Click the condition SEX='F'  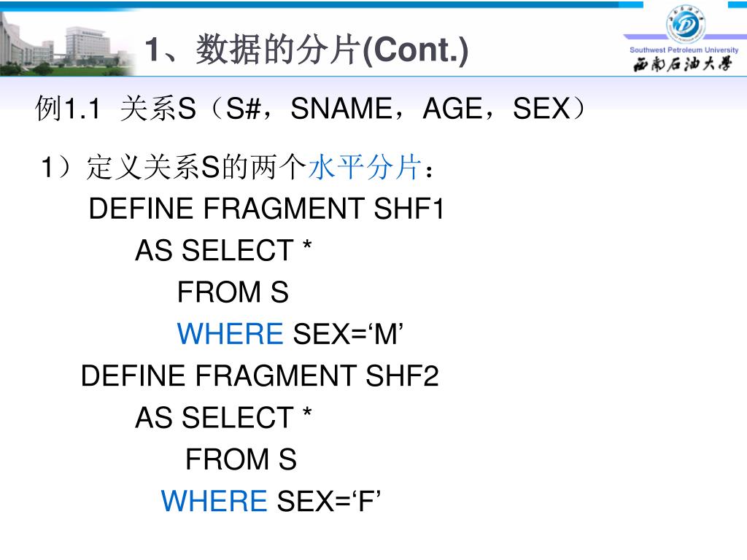[329, 501]
